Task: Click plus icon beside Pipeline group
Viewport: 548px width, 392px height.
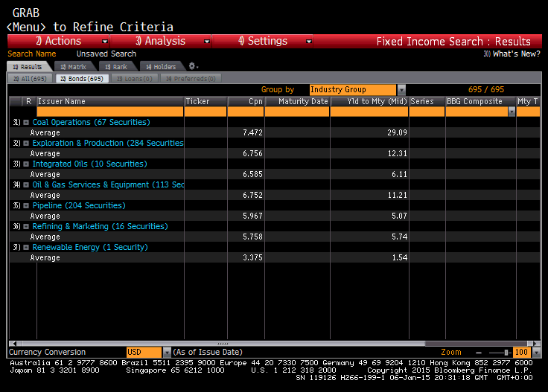Action: point(27,205)
